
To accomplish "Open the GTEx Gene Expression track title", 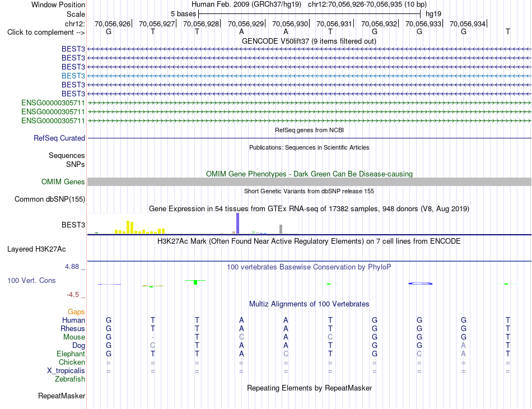I will tap(309, 209).
